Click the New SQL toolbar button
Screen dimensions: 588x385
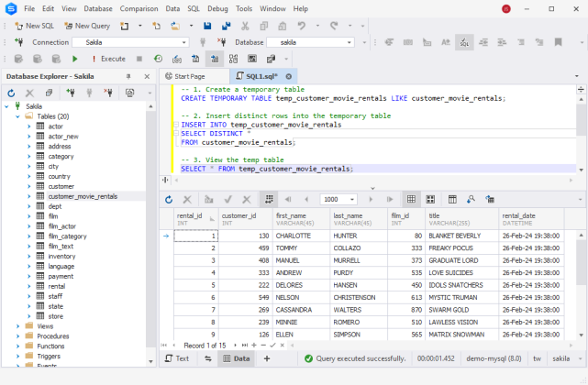click(x=33, y=26)
